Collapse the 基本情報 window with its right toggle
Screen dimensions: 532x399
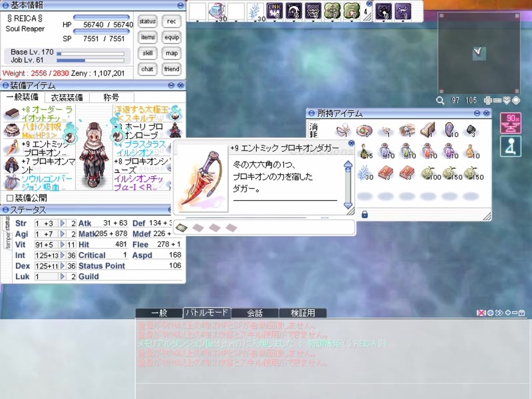coord(181,6)
